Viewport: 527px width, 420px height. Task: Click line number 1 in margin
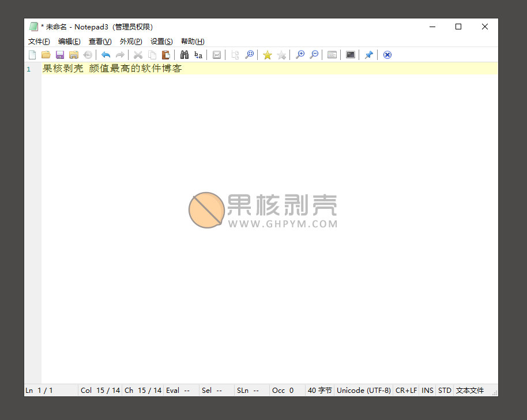[x=29, y=69]
